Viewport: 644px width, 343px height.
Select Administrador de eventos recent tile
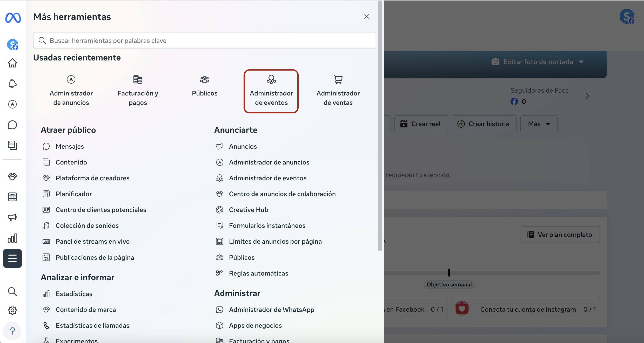[x=271, y=91]
